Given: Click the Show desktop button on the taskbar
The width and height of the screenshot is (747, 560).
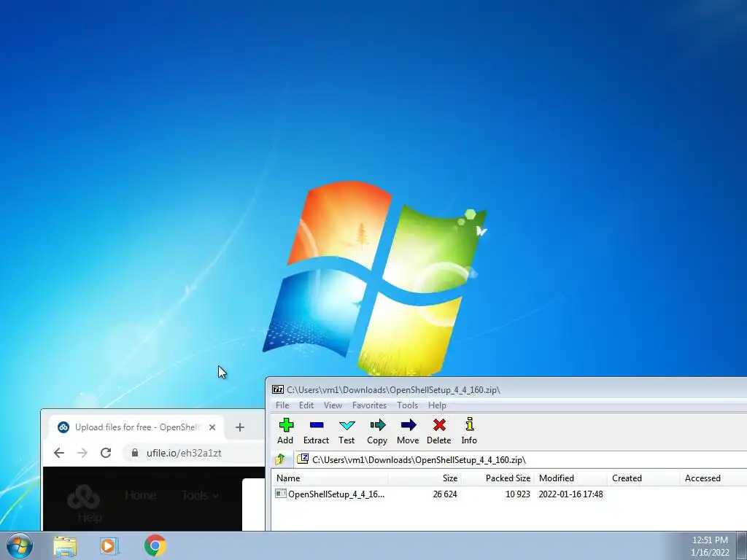Looking at the screenshot, I should point(742,545).
